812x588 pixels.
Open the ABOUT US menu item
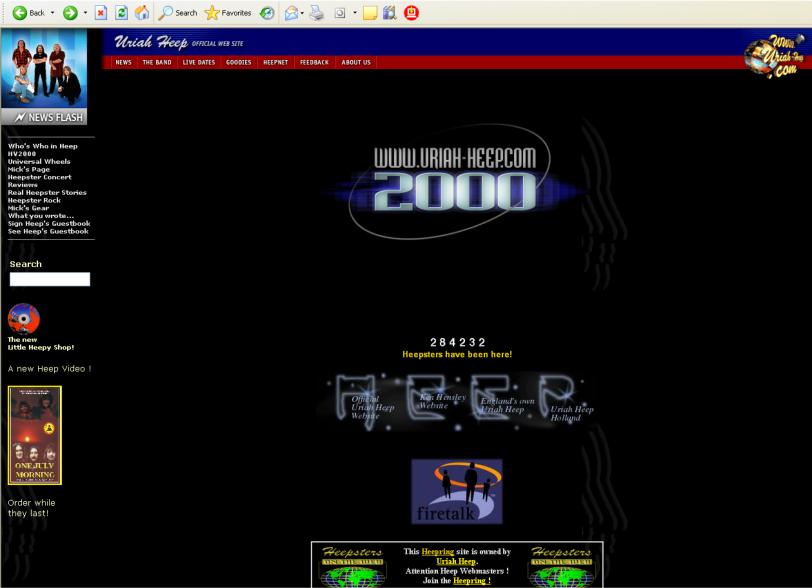[x=356, y=62]
